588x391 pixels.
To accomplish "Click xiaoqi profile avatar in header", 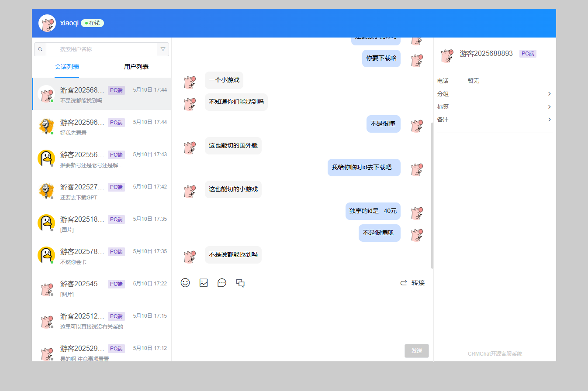I will pos(47,23).
